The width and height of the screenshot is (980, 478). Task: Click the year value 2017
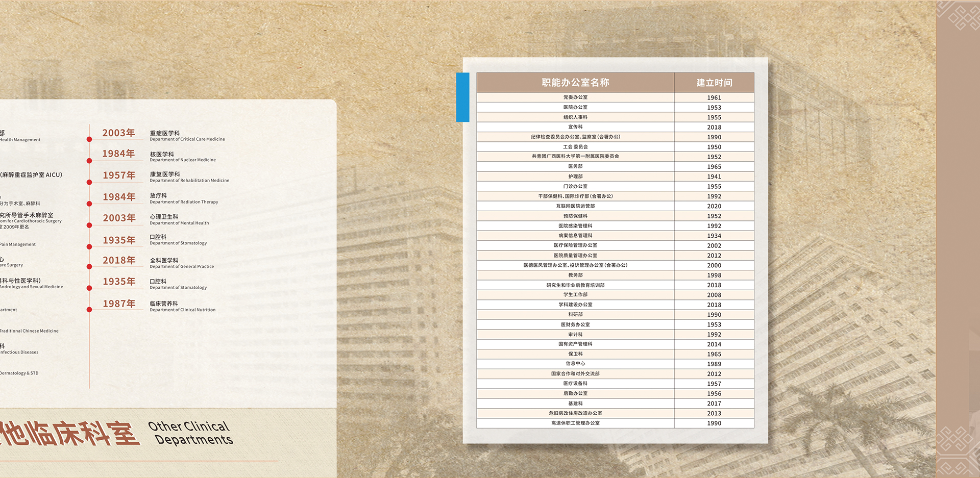coord(714,404)
